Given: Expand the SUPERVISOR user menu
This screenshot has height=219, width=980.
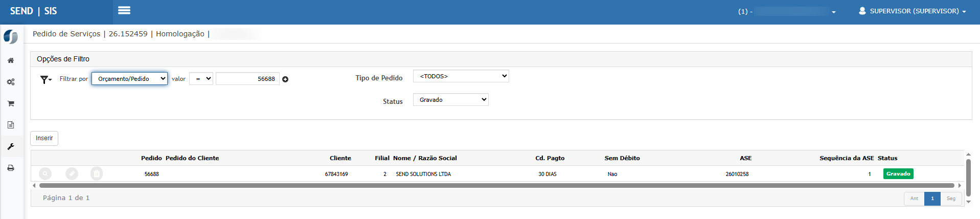Looking at the screenshot, I should coord(913,11).
